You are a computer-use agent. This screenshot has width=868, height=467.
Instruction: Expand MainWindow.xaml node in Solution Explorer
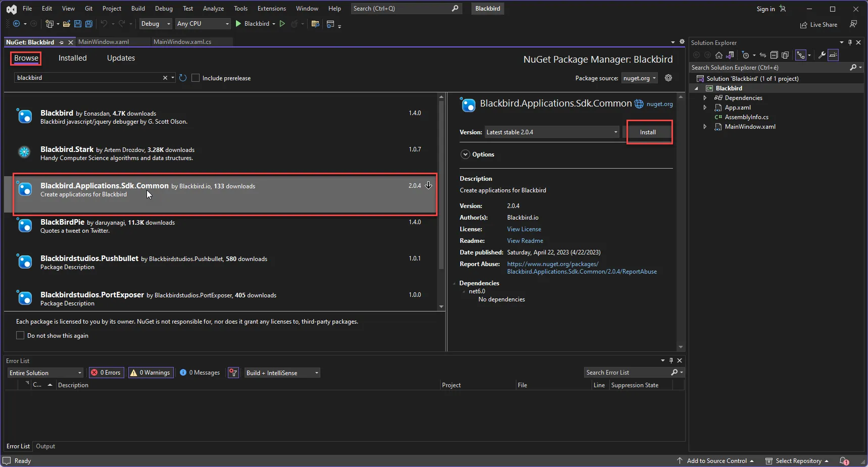(x=705, y=127)
